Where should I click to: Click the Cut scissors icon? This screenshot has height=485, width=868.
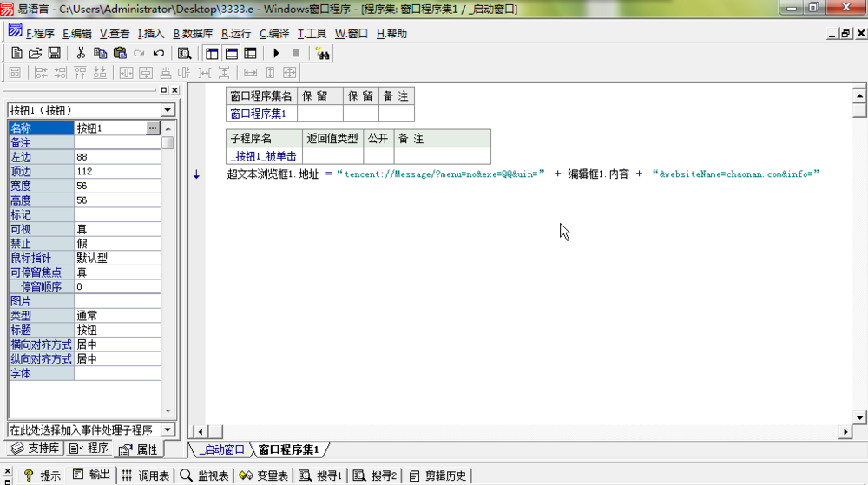pyautogui.click(x=81, y=53)
